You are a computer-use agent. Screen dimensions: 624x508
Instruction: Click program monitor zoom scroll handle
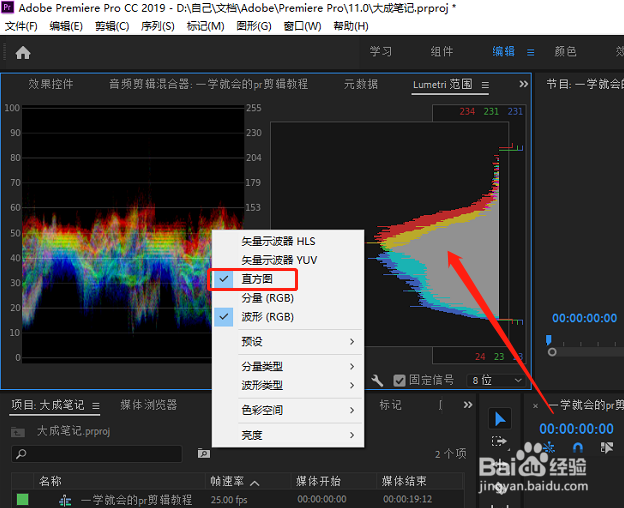[x=552, y=352]
